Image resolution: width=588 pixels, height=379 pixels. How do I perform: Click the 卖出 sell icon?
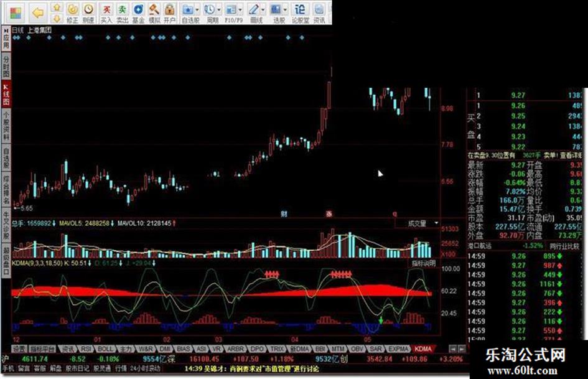tap(122, 13)
